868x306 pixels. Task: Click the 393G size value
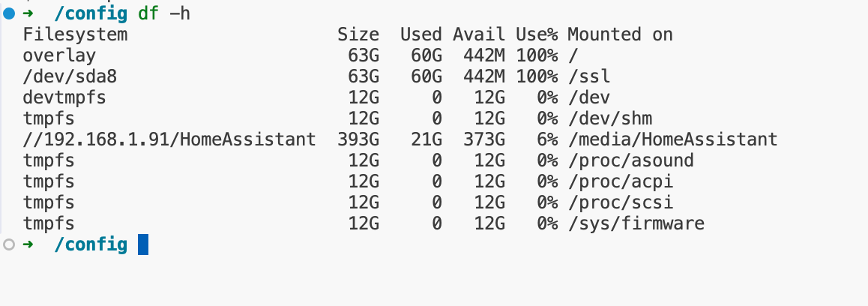click(358, 139)
